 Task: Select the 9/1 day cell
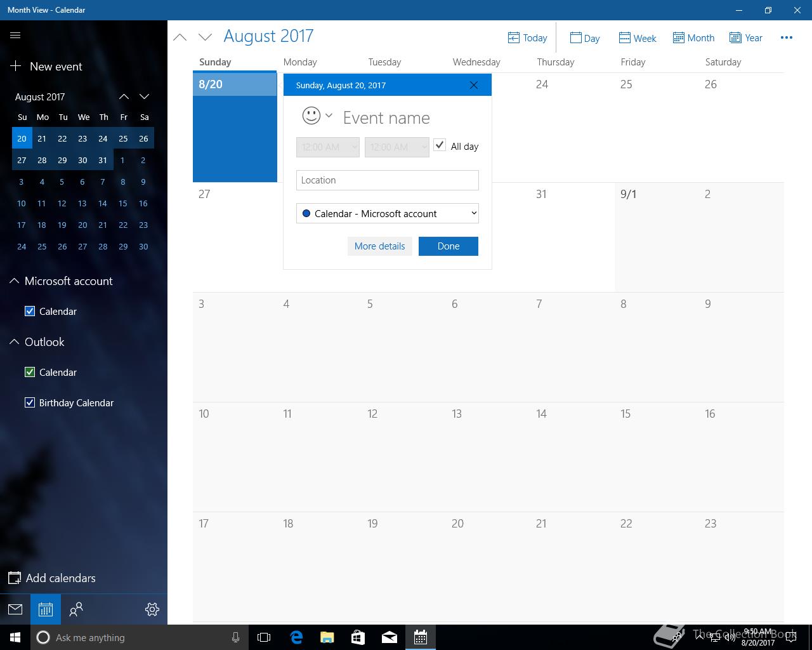(x=657, y=237)
